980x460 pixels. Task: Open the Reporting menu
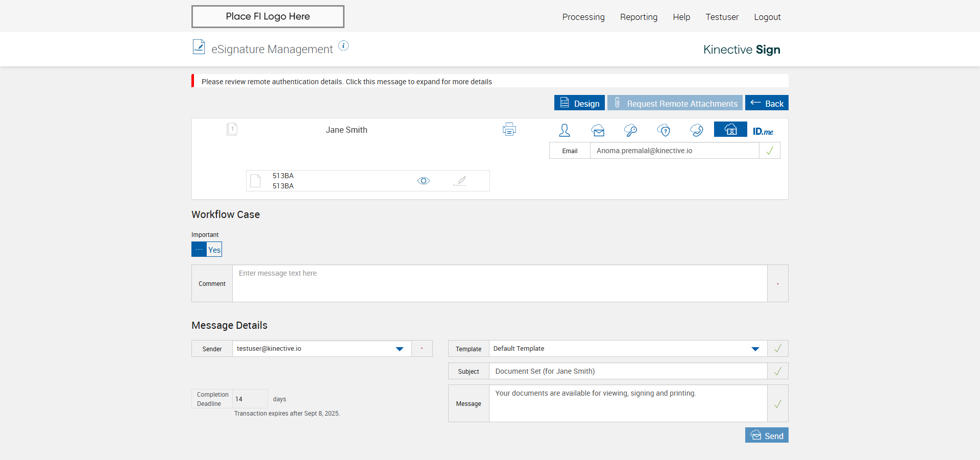639,17
